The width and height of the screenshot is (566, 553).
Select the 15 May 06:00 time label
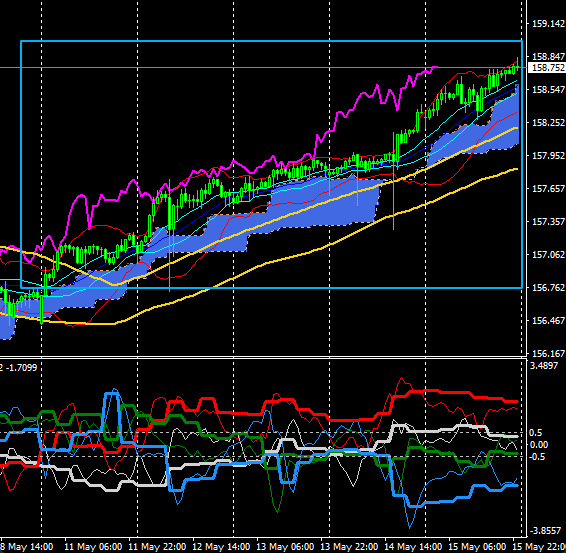(477, 547)
